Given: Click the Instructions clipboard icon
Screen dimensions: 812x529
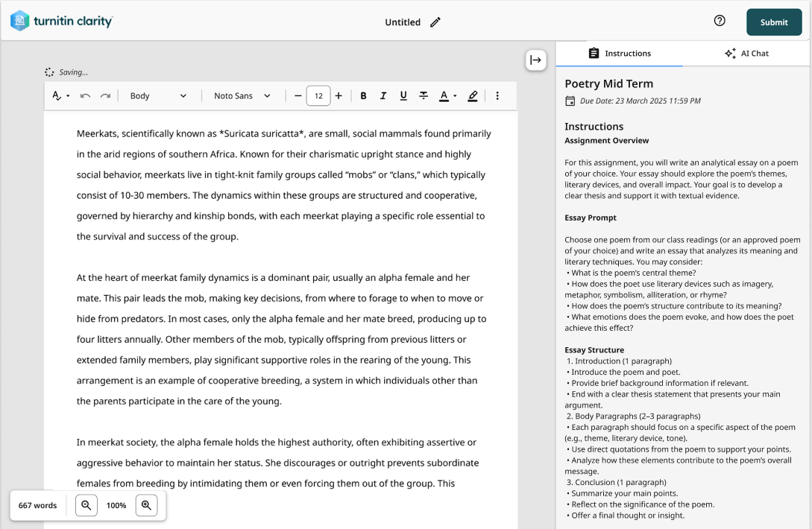Looking at the screenshot, I should coord(594,54).
